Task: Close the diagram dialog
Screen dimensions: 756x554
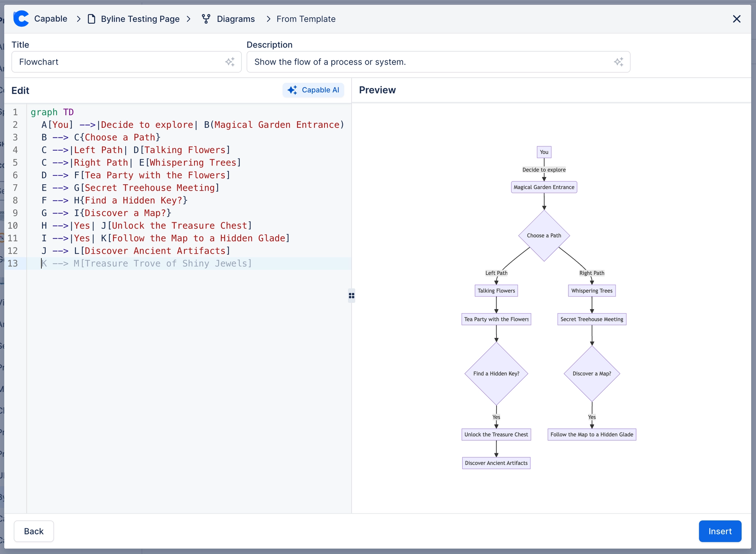Action: click(736, 19)
